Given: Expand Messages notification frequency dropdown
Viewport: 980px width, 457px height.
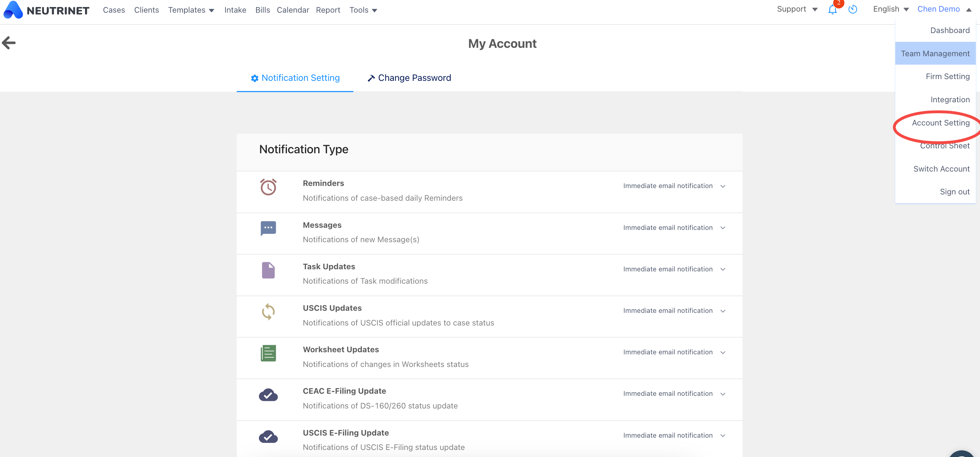Looking at the screenshot, I should (x=674, y=228).
